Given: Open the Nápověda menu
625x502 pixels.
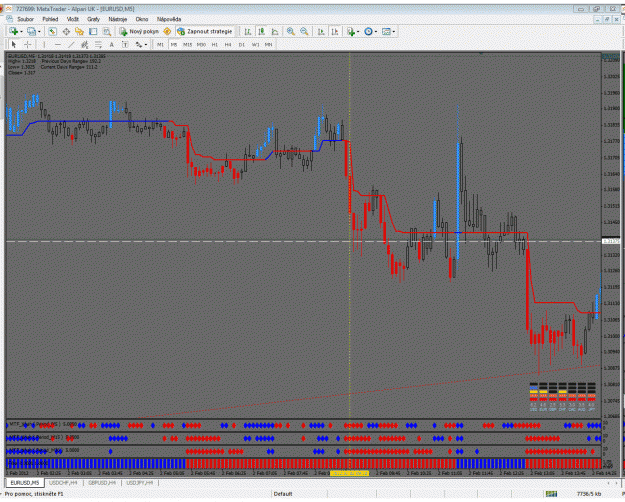Looking at the screenshot, I should (169, 19).
